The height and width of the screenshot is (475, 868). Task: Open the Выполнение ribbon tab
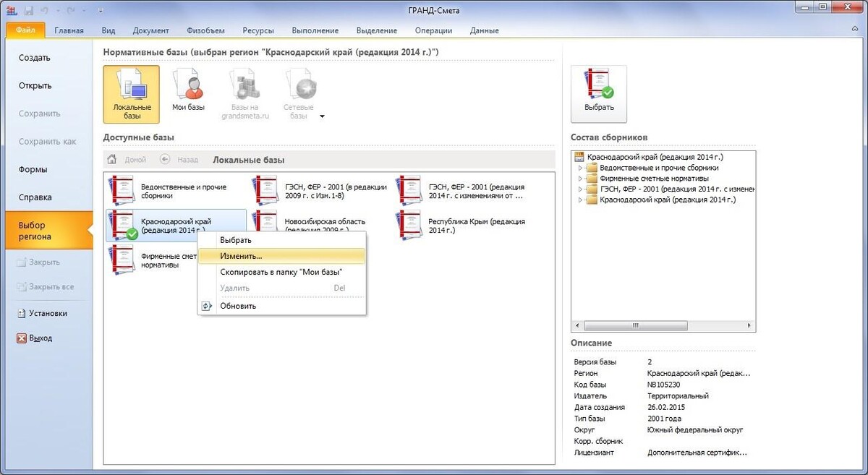click(x=315, y=30)
